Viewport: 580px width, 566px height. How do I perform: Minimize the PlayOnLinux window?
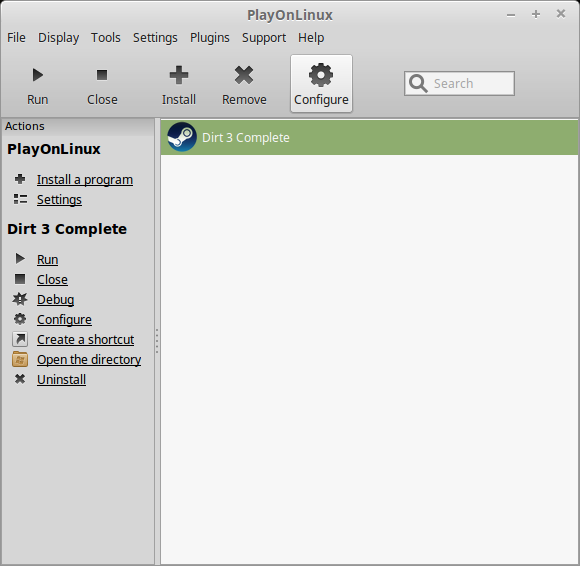[511, 15]
